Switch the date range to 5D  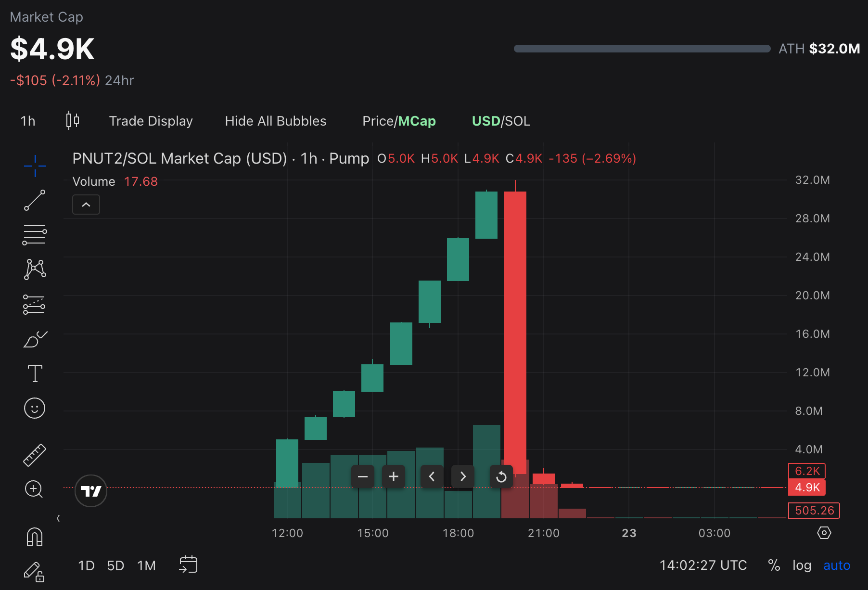[x=115, y=565]
